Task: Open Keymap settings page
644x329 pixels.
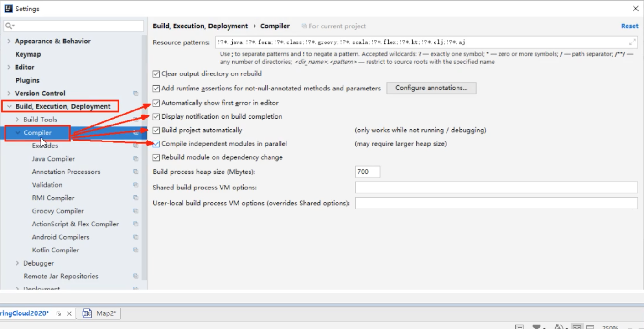Action: pyautogui.click(x=28, y=54)
